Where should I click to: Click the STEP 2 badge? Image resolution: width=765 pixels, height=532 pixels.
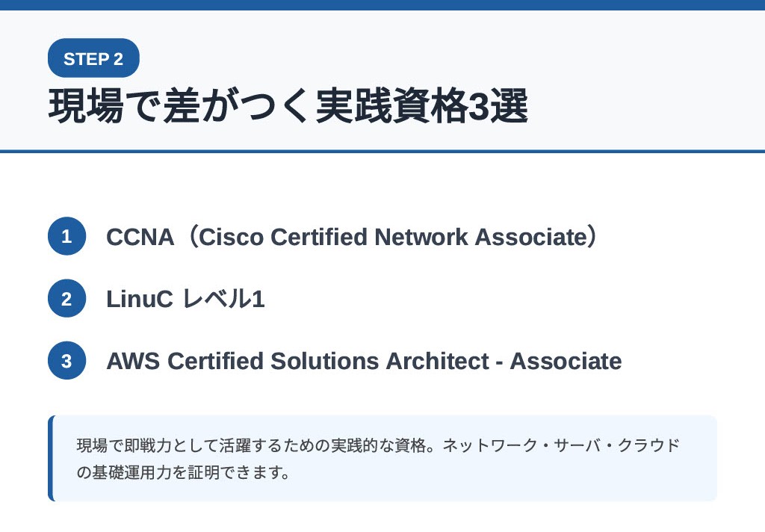93,58
